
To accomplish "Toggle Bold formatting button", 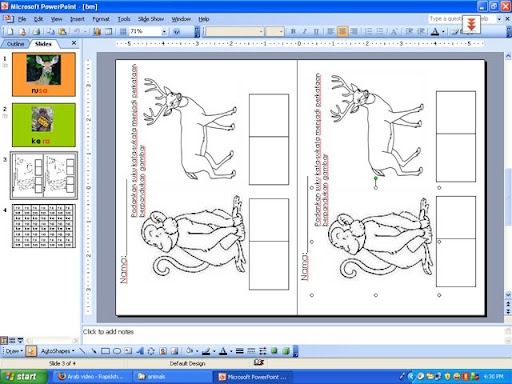I will pyautogui.click(x=293, y=31).
